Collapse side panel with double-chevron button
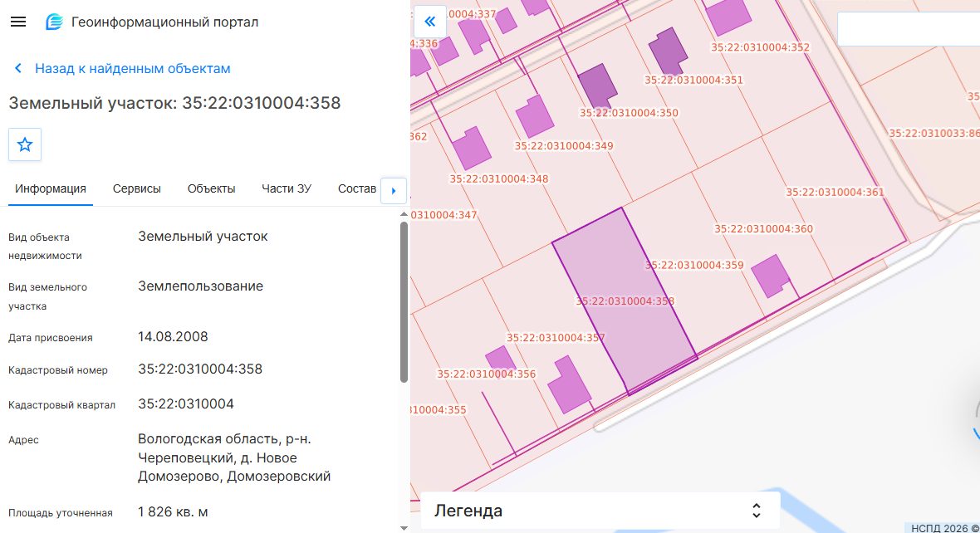The height and width of the screenshot is (533, 980). tap(430, 22)
